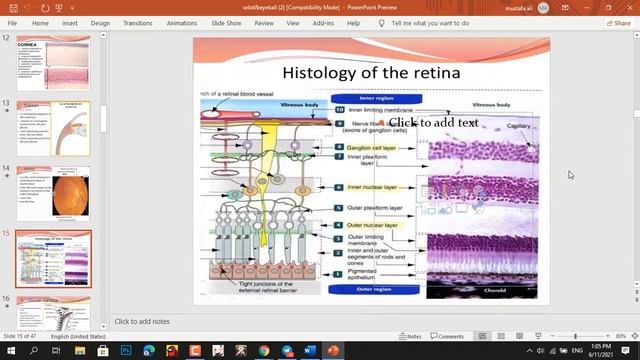Click the blue 'Outer region' banner
Viewport: 640px width, 360px height.
(373, 289)
